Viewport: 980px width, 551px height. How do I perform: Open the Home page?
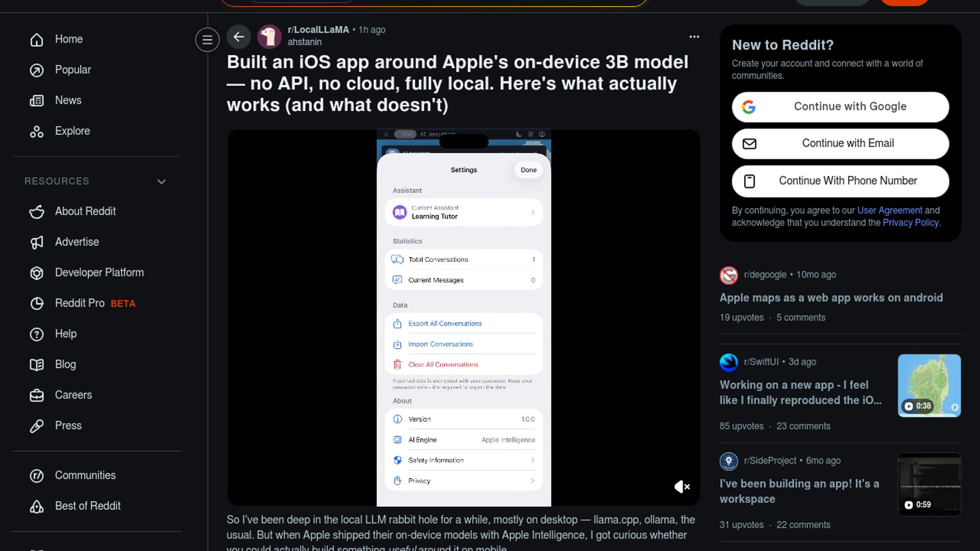click(68, 39)
